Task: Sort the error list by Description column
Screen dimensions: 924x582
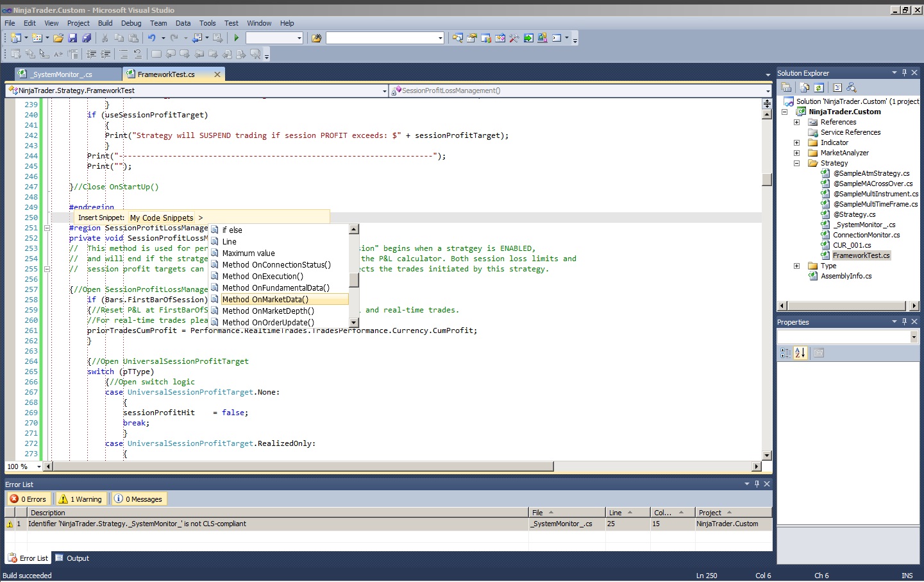Action: [x=278, y=513]
